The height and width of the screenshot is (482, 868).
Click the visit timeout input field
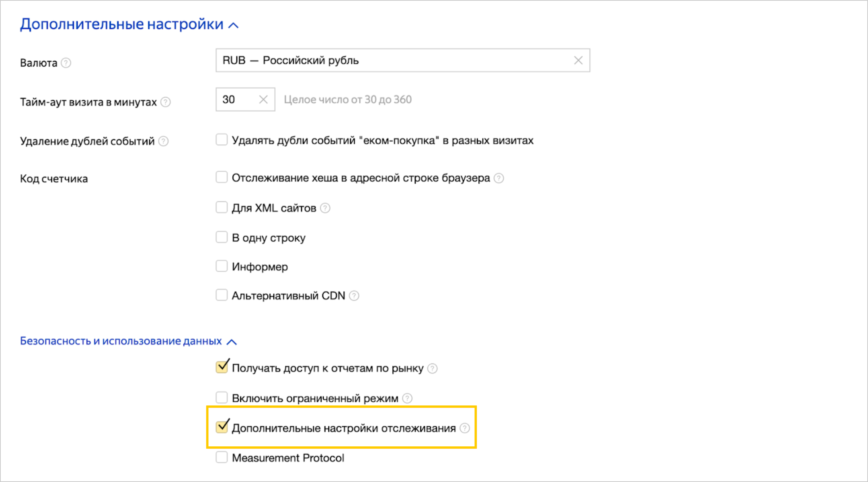point(237,100)
